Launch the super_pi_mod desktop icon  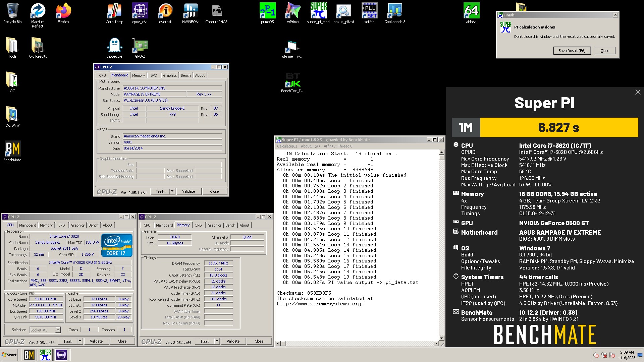pos(318,13)
